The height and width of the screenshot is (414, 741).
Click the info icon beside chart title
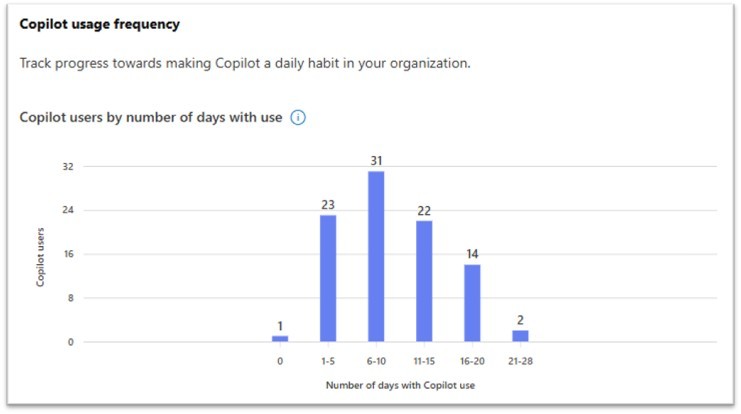[x=298, y=117]
